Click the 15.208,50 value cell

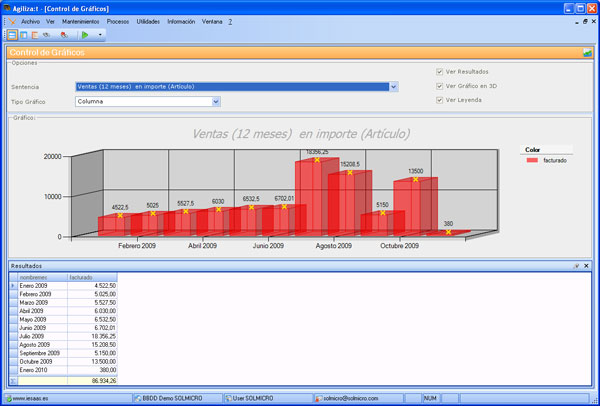pos(93,345)
